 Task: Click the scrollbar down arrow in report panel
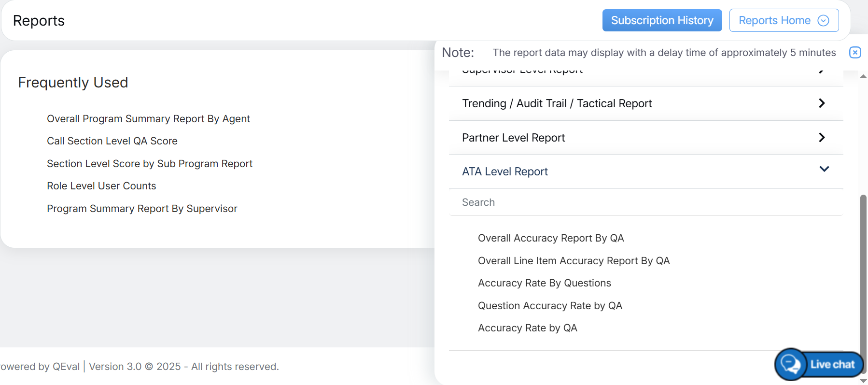863,381
